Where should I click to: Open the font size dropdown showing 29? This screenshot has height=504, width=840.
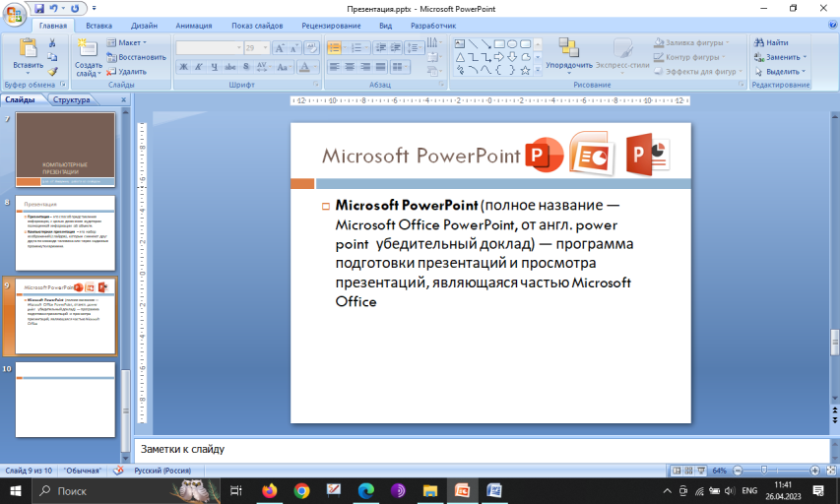pyautogui.click(x=265, y=48)
